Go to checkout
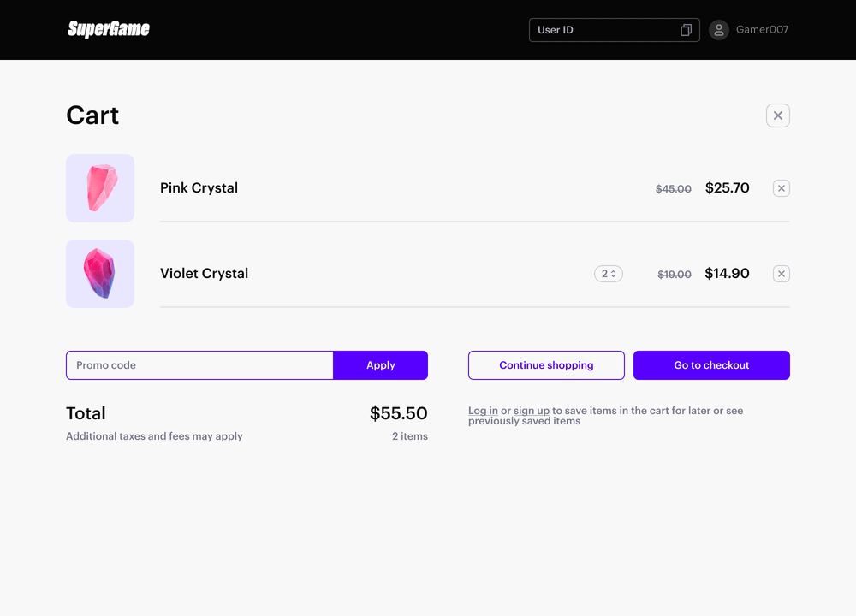This screenshot has height=616, width=856. coord(711,365)
